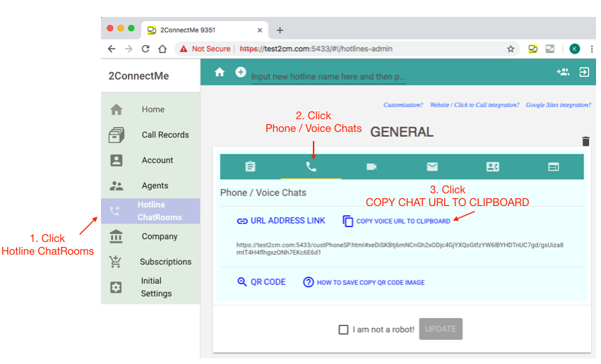The width and height of the screenshot is (601, 364).
Task: Open Website / Click to Call integration link
Action: pos(474,105)
